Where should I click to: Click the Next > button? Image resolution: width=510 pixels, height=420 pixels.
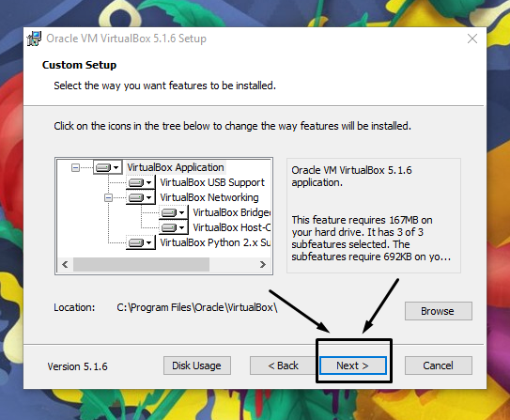[353, 366]
